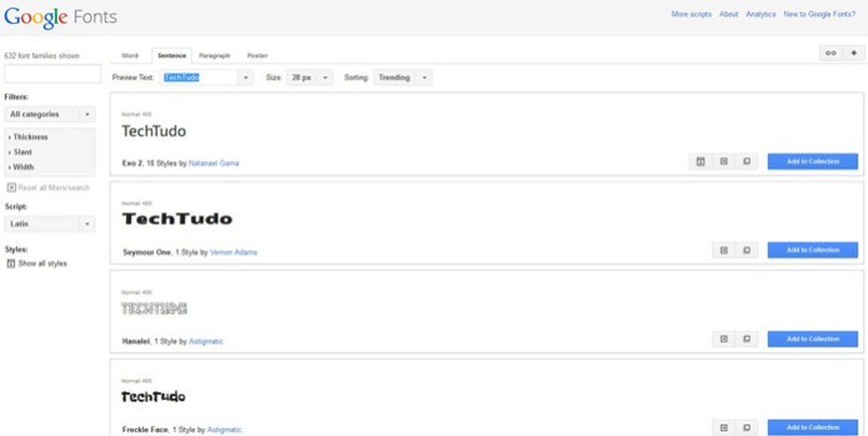Expand the Thickness filter

click(x=29, y=137)
